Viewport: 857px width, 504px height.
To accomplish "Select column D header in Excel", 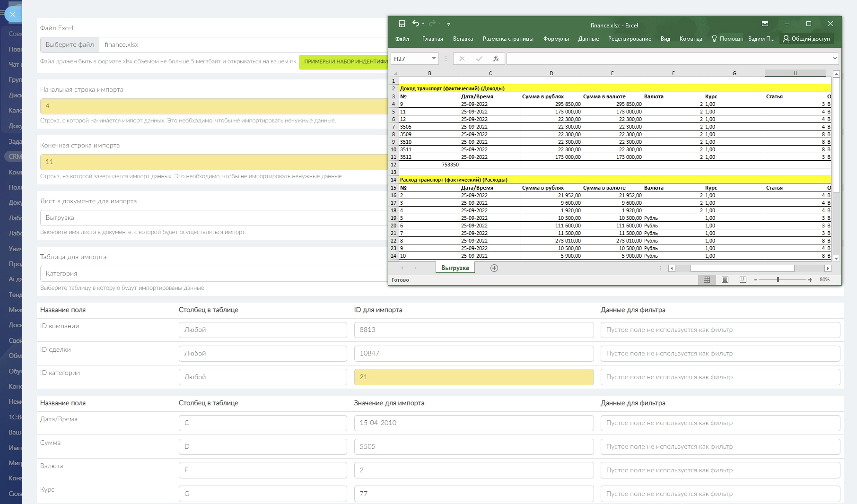I will click(551, 73).
